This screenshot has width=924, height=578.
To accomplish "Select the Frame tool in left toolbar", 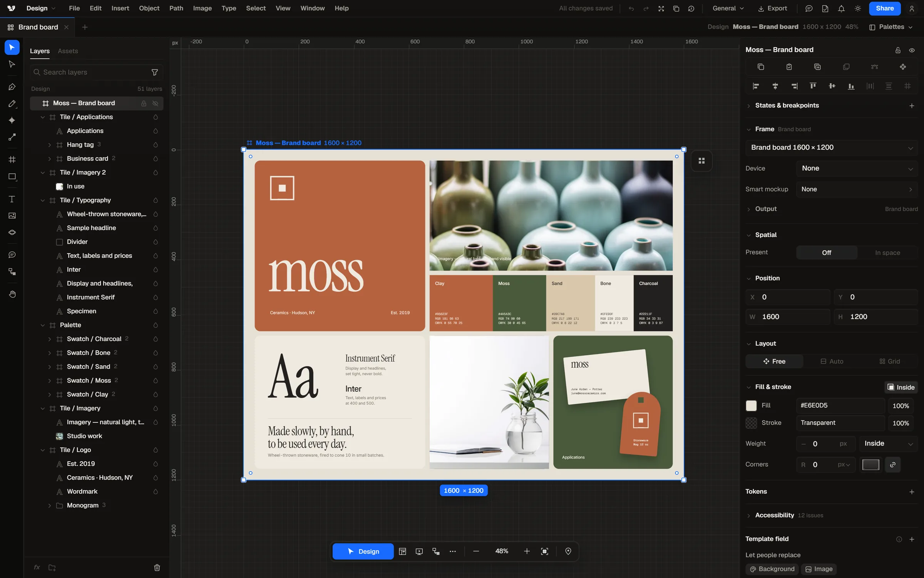I will (12, 160).
